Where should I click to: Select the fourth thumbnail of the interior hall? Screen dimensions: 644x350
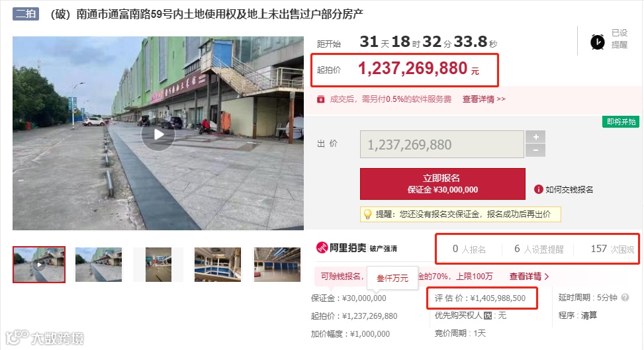coord(218,265)
